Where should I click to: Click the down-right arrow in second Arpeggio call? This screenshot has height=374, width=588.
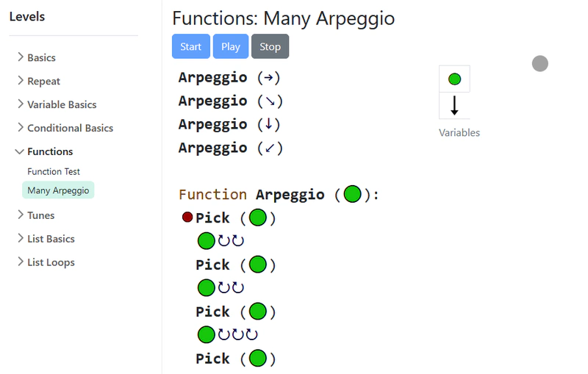coord(270,101)
